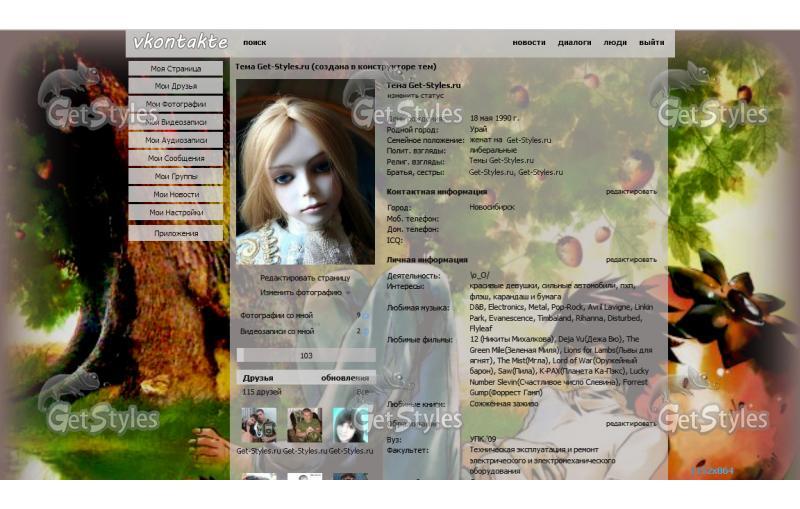Click icon next to photo count 9

tap(365, 316)
